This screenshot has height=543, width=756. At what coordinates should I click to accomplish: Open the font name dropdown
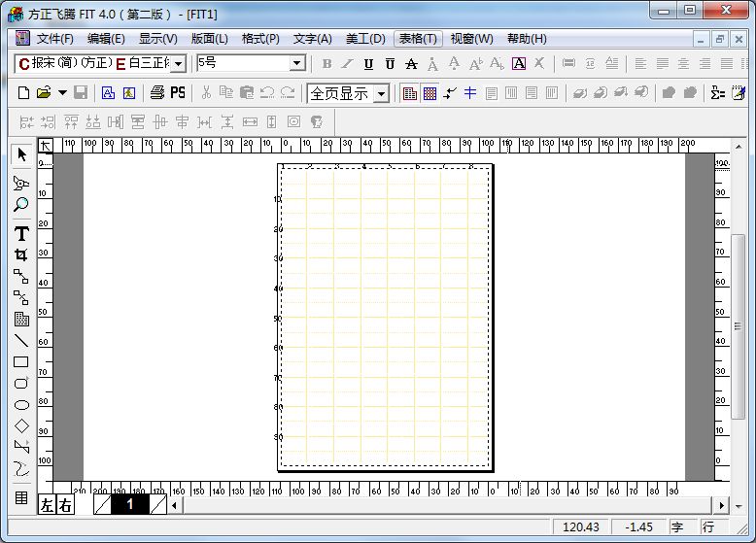pos(178,64)
